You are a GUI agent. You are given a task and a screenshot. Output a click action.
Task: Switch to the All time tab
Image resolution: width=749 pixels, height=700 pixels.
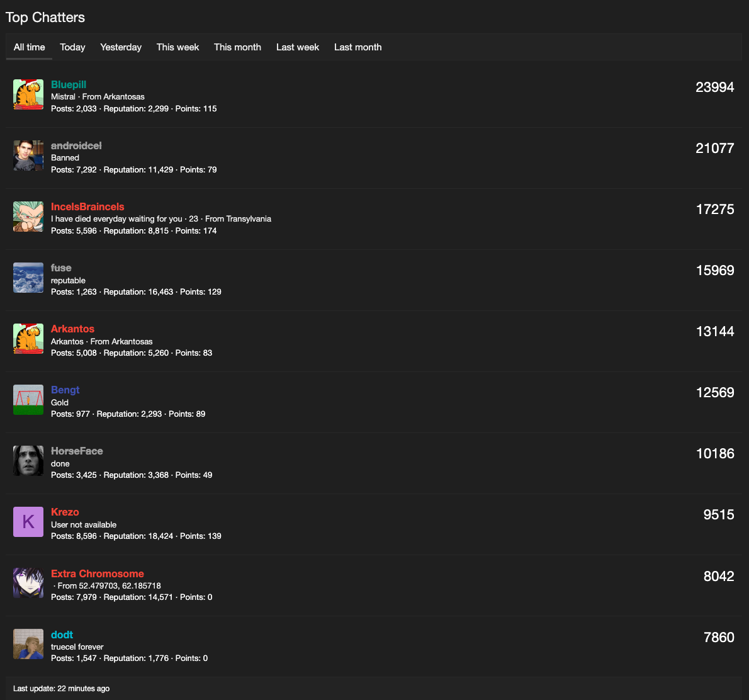[x=29, y=47]
